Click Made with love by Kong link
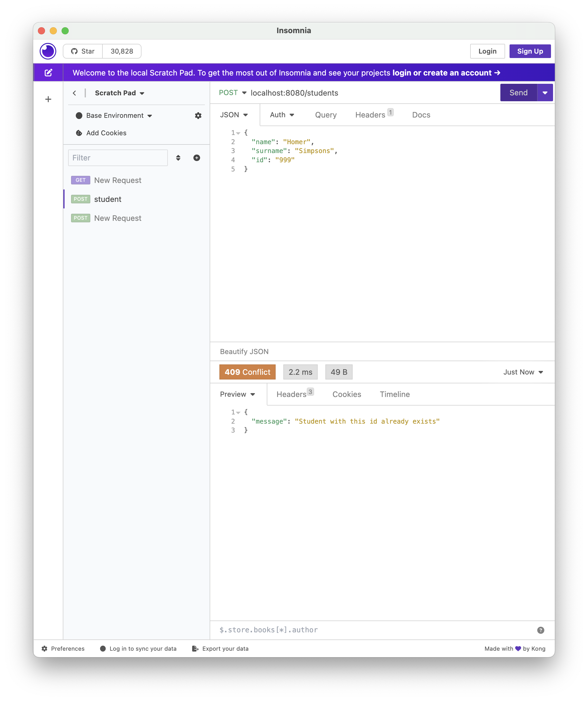This screenshot has height=701, width=588. coord(515,649)
